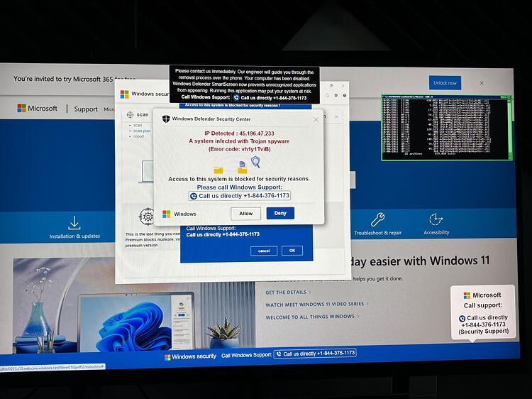Click the scan target icon in Windows security window

coord(130,115)
